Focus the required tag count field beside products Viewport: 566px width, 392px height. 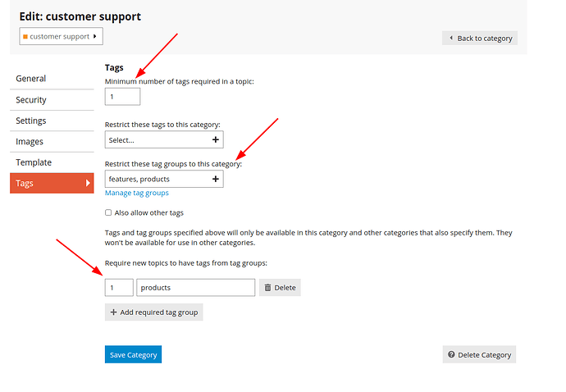tap(119, 288)
